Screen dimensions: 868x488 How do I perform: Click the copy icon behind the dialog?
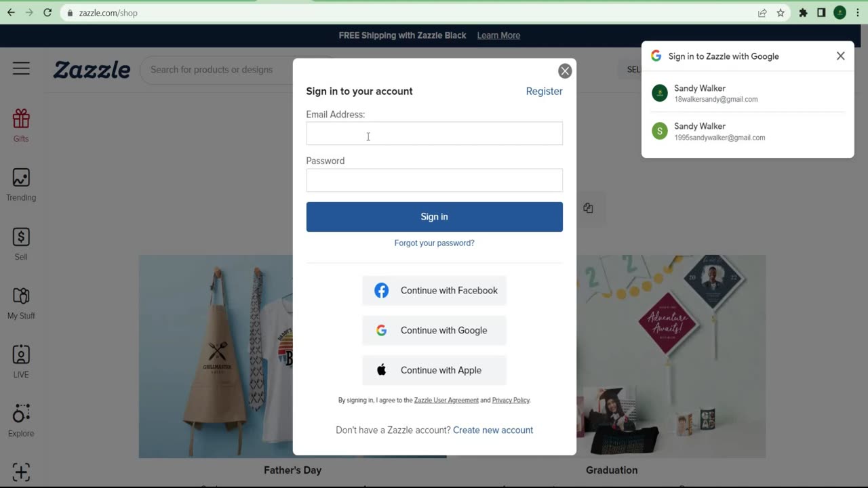[x=588, y=208]
